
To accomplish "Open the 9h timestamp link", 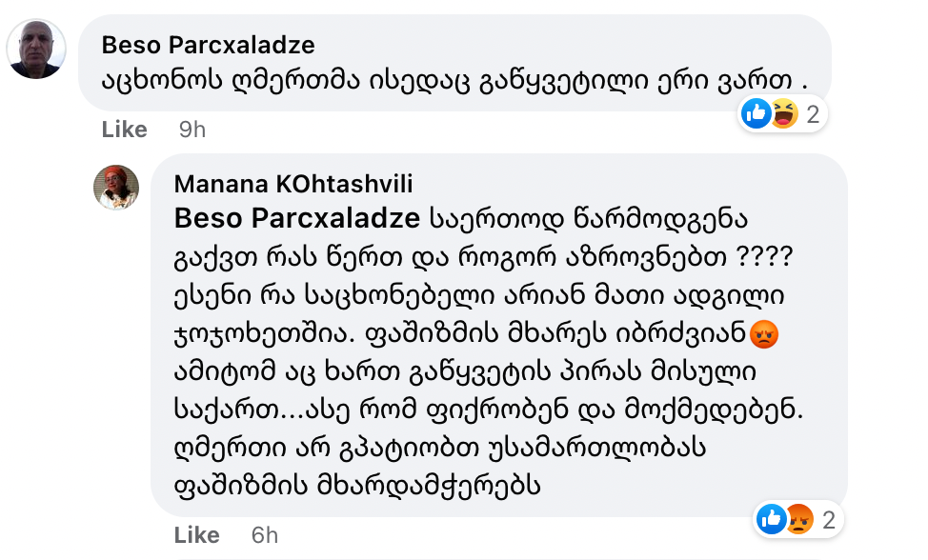I will (192, 130).
